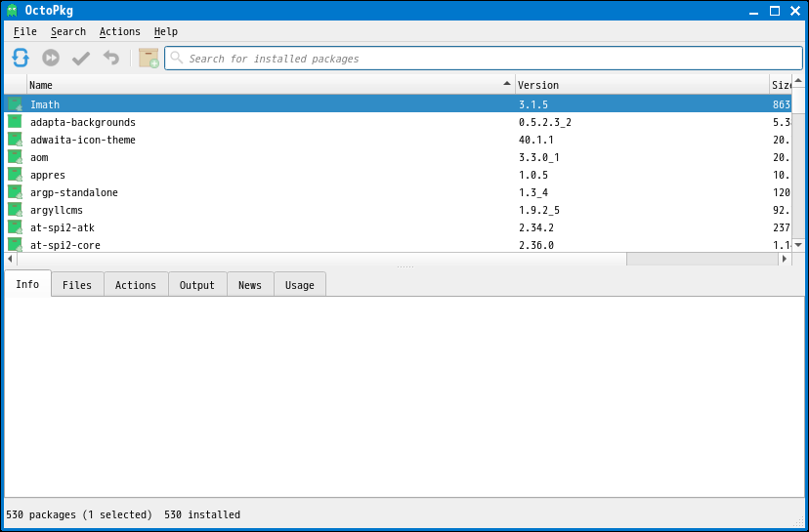
Task: Click the package icon beside adwaita-icon-theme
Action: [x=15, y=140]
